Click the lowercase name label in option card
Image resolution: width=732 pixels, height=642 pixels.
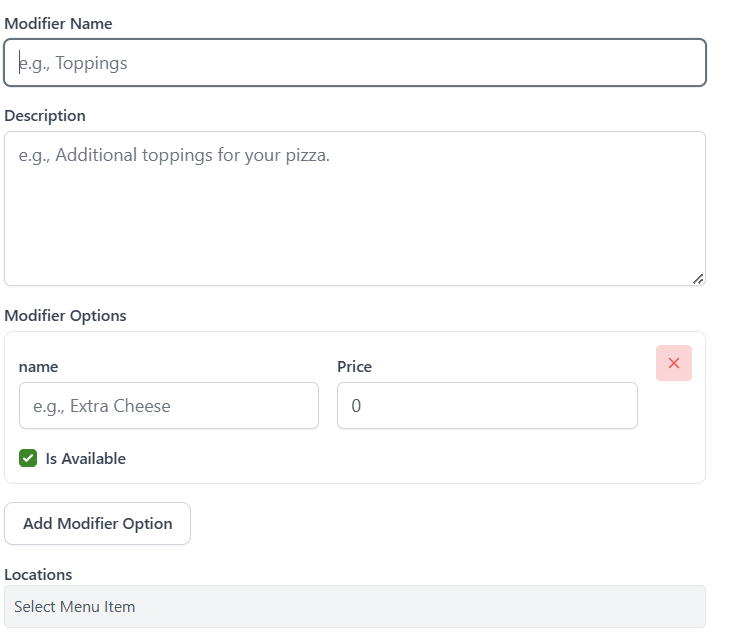[38, 367]
